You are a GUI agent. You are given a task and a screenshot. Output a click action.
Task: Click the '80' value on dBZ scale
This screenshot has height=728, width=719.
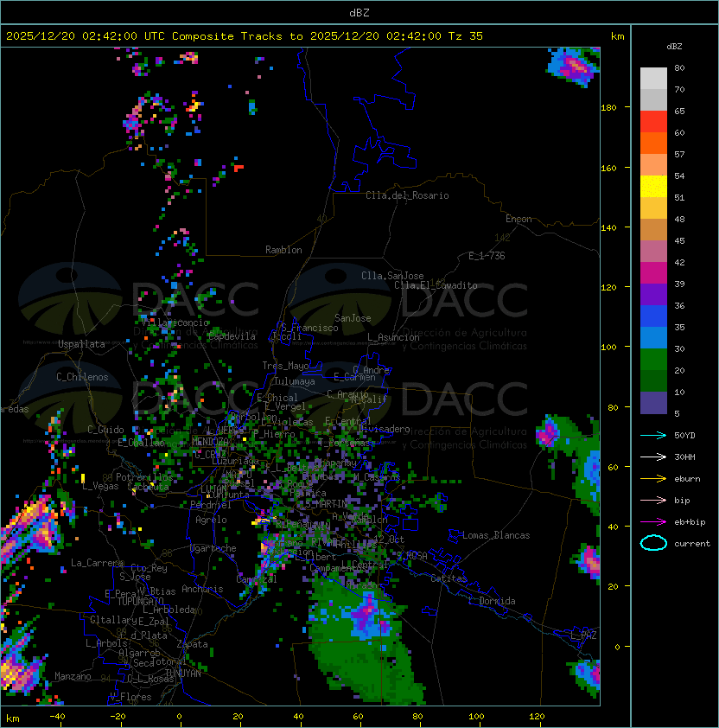click(679, 67)
